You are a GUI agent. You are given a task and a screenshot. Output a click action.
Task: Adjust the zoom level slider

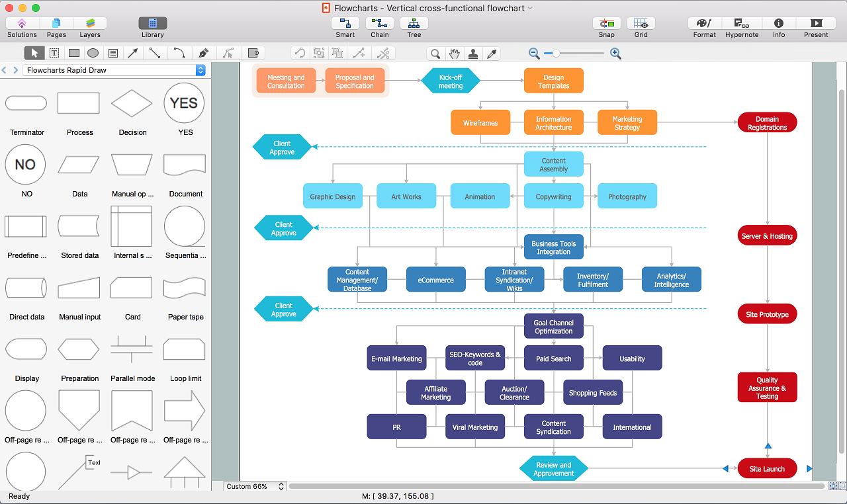(x=557, y=53)
